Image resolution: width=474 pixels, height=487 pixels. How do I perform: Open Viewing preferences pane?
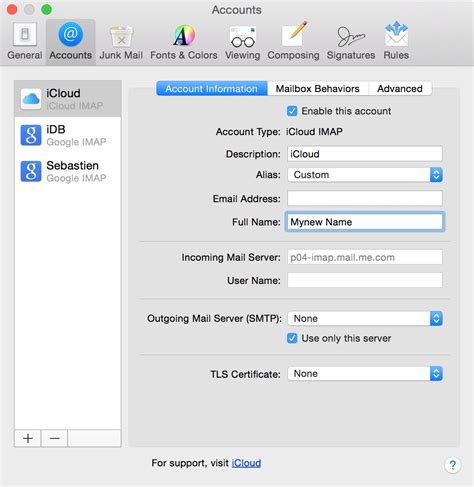[242, 42]
